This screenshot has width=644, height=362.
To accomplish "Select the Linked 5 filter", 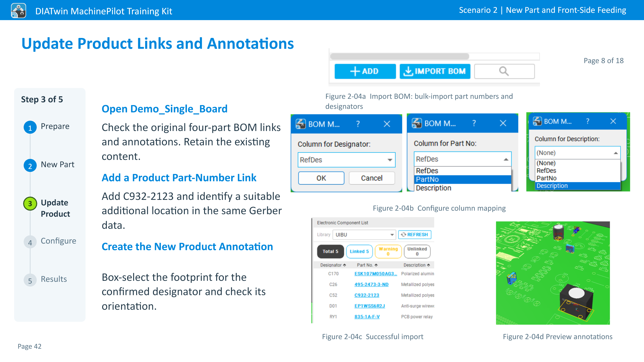I will 359,252.
